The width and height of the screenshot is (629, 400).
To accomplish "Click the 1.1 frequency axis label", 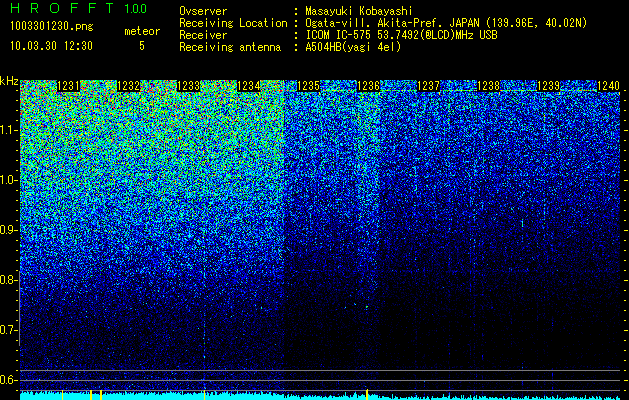I will click(8, 130).
